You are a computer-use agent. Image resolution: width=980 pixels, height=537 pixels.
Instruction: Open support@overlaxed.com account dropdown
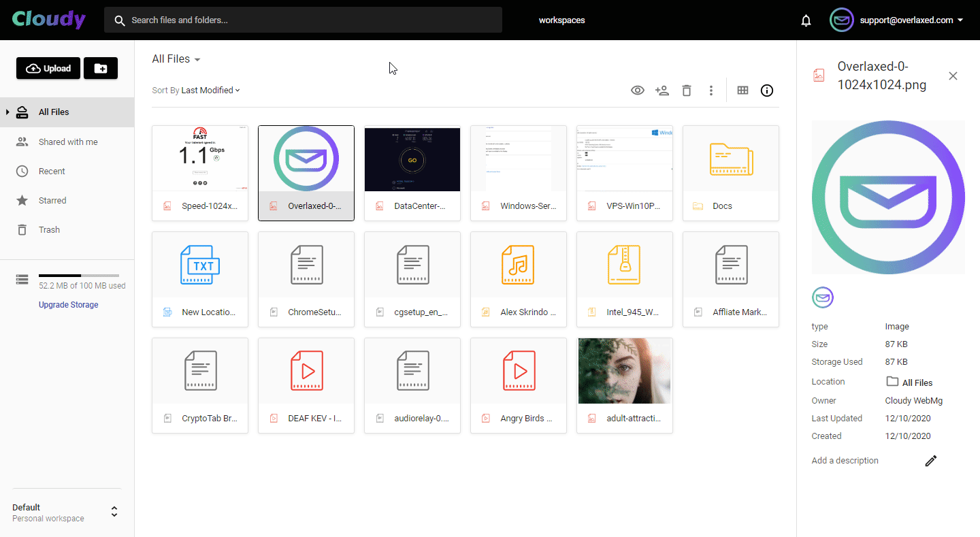pos(911,20)
